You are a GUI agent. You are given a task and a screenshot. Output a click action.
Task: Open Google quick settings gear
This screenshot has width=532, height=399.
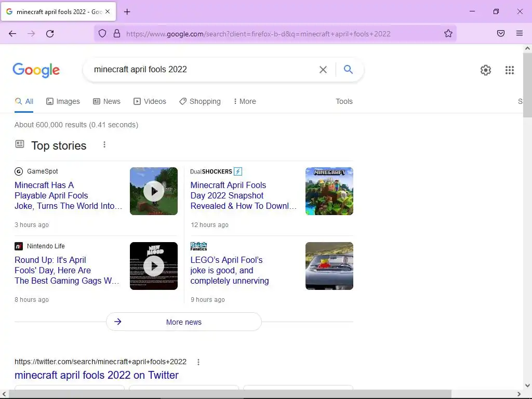[x=486, y=70]
